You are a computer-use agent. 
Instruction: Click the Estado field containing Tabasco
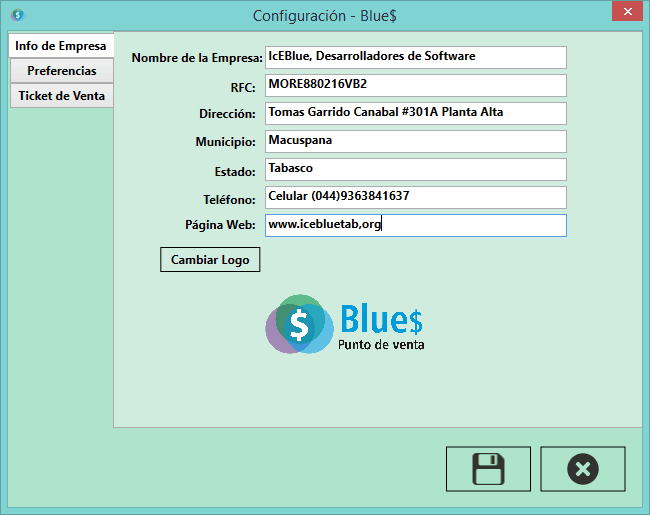[416, 169]
